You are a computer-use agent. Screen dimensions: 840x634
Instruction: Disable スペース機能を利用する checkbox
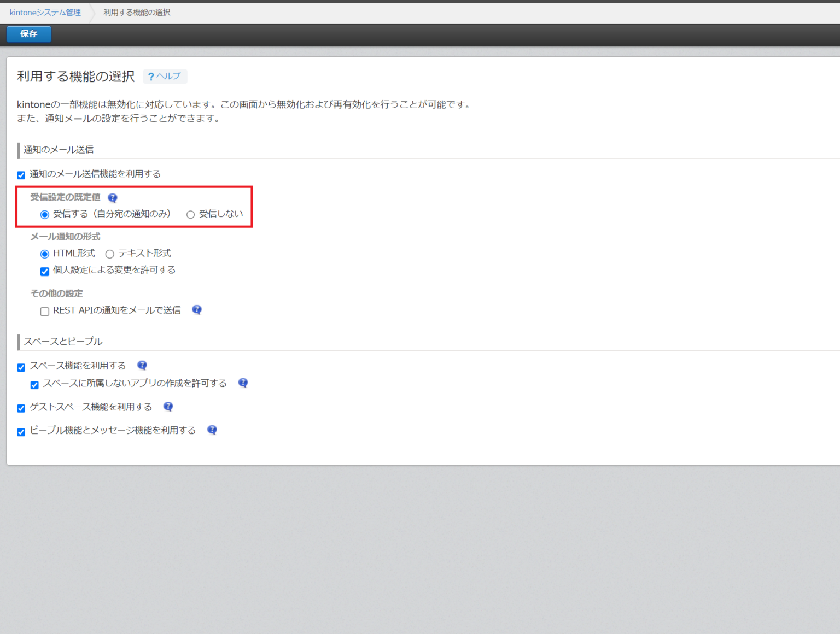21,367
